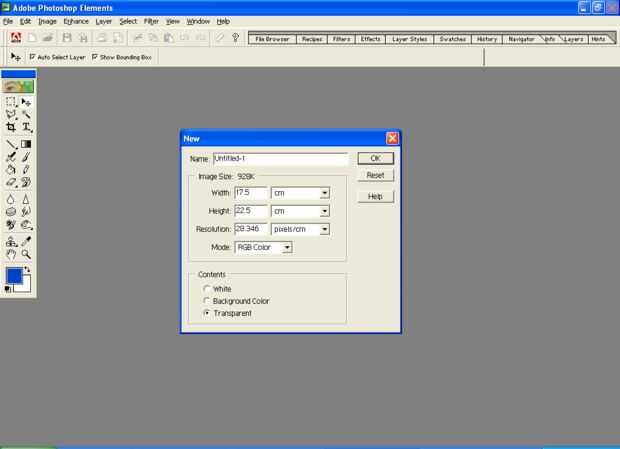Select the Paint Bucket tool
This screenshot has width=620, height=449.
11,170
